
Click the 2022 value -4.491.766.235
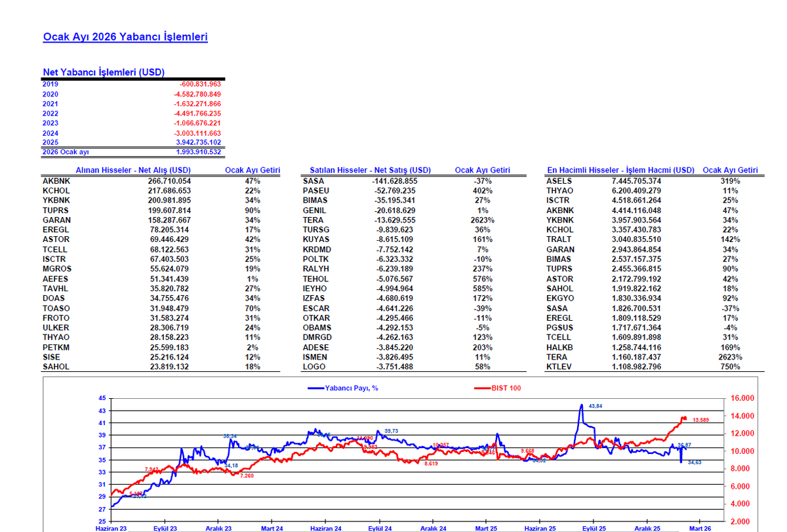click(197, 113)
